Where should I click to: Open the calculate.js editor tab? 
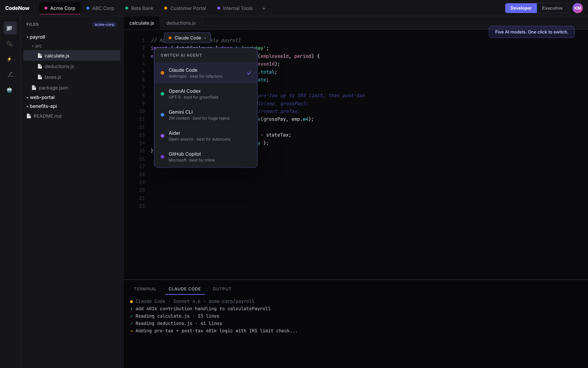pyautogui.click(x=142, y=23)
